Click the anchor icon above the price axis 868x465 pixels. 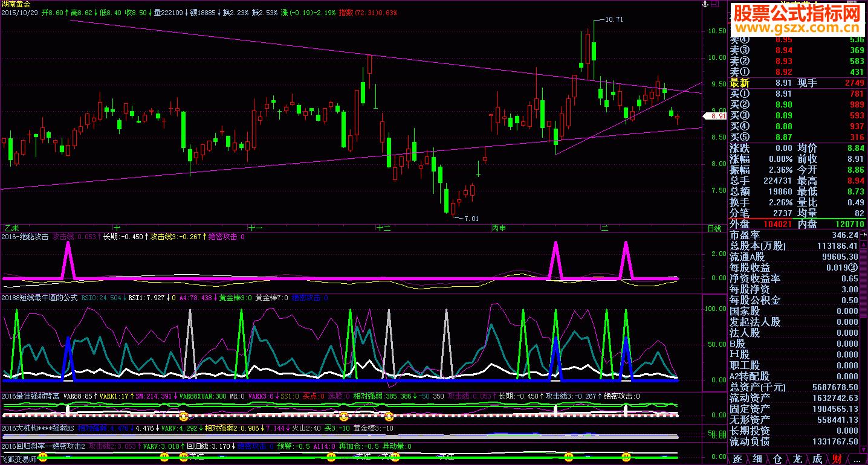704,4
